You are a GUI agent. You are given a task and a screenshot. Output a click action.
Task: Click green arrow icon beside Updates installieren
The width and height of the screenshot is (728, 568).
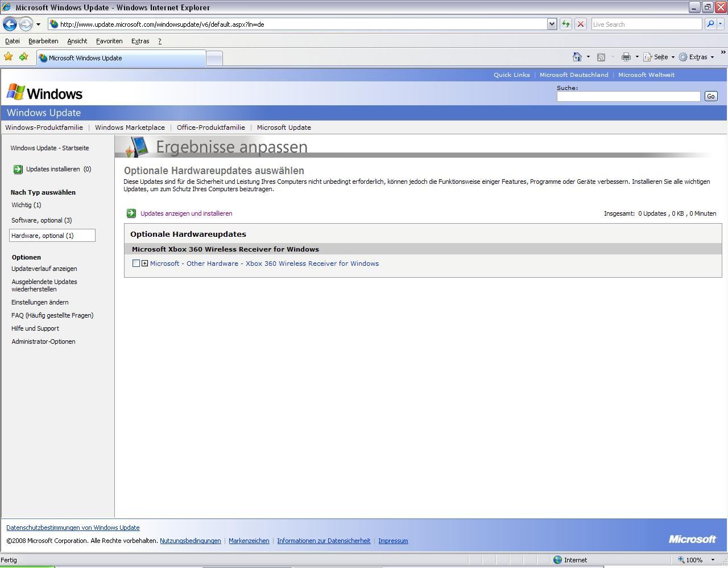click(x=18, y=169)
